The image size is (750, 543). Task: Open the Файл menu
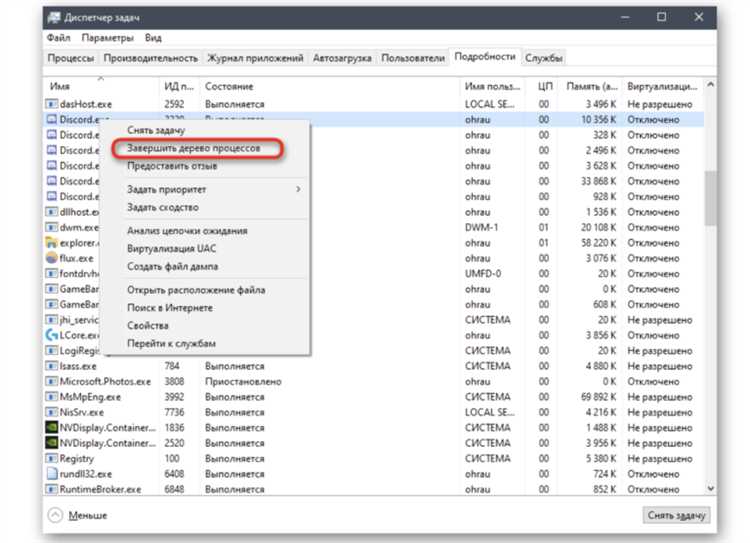[x=57, y=38]
